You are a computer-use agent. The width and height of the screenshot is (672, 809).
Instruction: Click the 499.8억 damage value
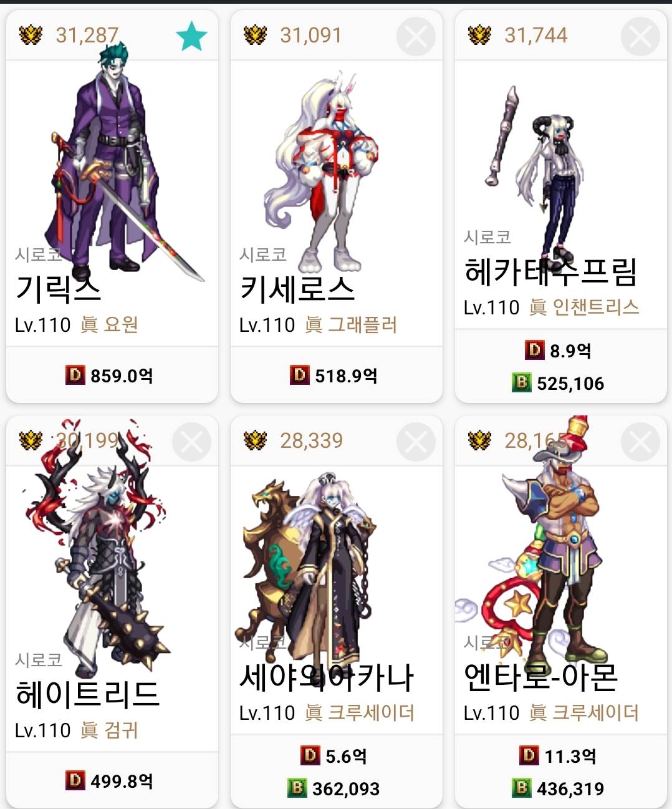coord(122,781)
